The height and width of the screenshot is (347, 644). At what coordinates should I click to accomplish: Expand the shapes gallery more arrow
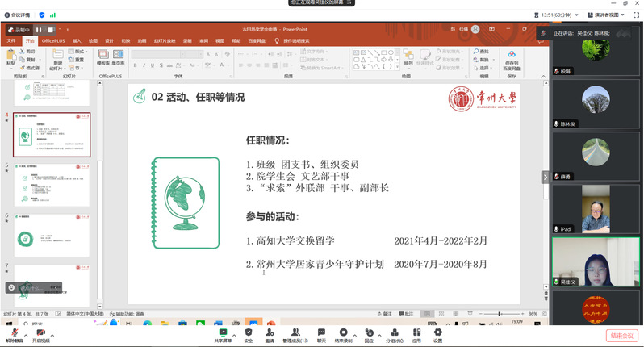398,66
